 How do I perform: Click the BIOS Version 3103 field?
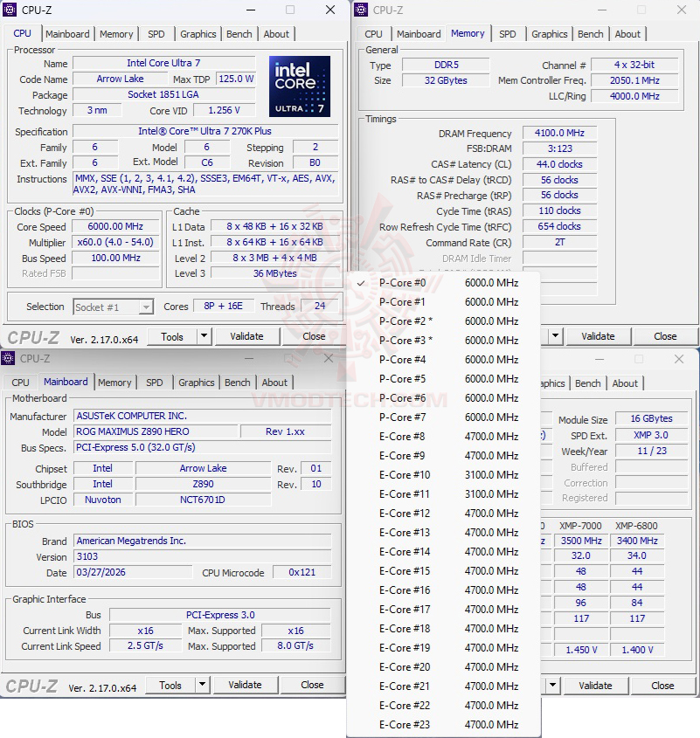pos(203,557)
